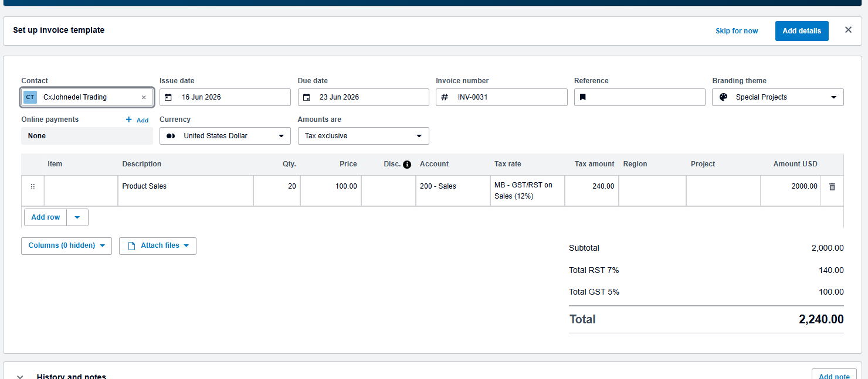Image resolution: width=868 pixels, height=379 pixels.
Task: Open the Branding theme dropdown
Action: 778,97
